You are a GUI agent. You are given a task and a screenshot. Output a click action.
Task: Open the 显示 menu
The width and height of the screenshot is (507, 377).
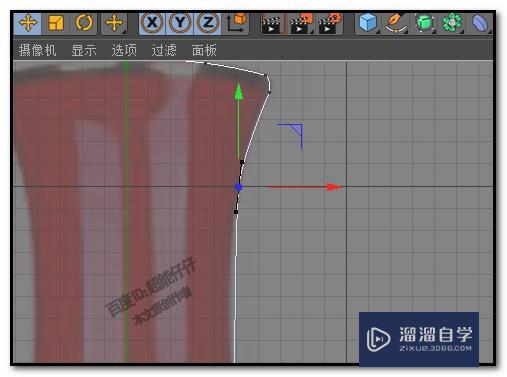coord(84,50)
